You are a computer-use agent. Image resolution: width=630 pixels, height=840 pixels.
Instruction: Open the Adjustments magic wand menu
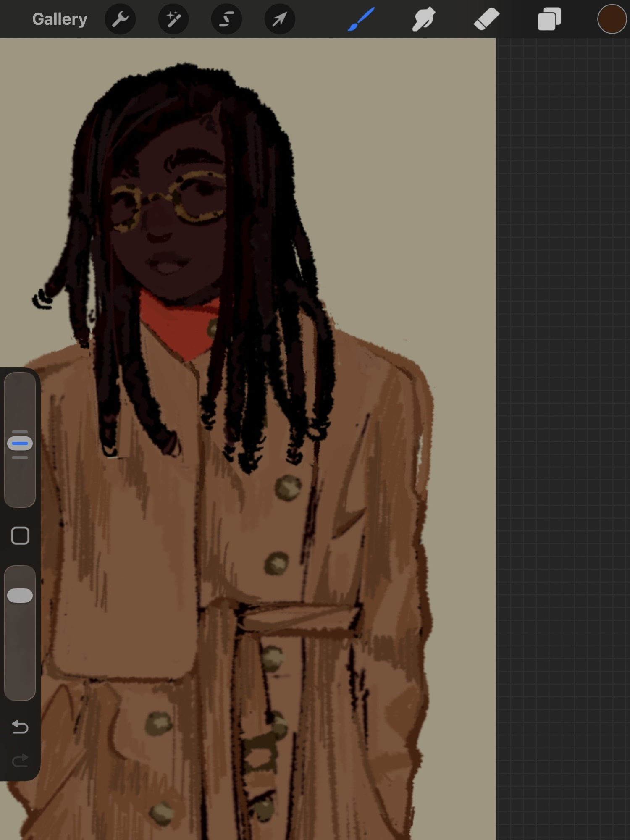(173, 19)
